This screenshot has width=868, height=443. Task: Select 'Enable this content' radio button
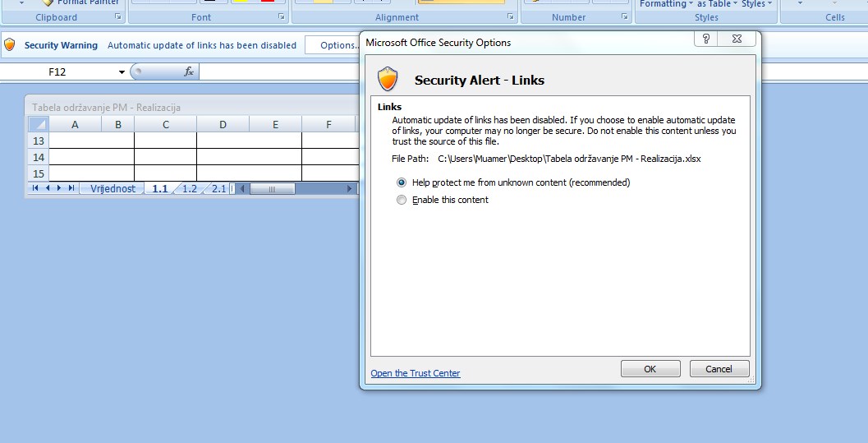(402, 200)
